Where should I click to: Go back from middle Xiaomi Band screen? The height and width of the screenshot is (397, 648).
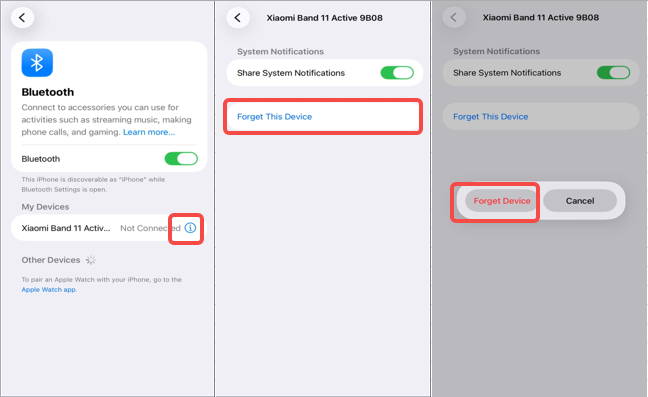coord(238,18)
